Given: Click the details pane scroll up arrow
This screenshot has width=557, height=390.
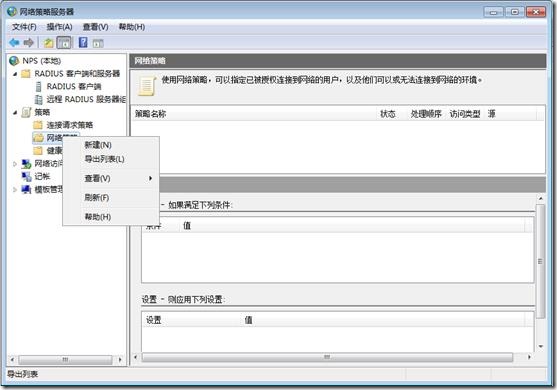Looking at the screenshot, I should (x=540, y=199).
